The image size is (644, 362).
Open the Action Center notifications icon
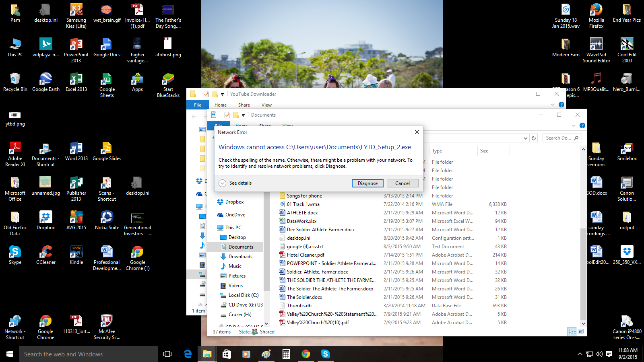pyautogui.click(x=609, y=354)
